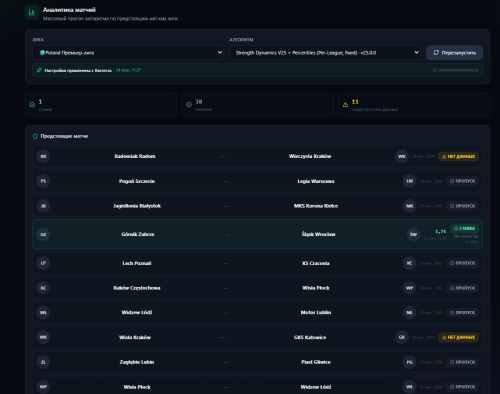
Task: Click the green target icon on the Ставок card
Action: coord(32,105)
